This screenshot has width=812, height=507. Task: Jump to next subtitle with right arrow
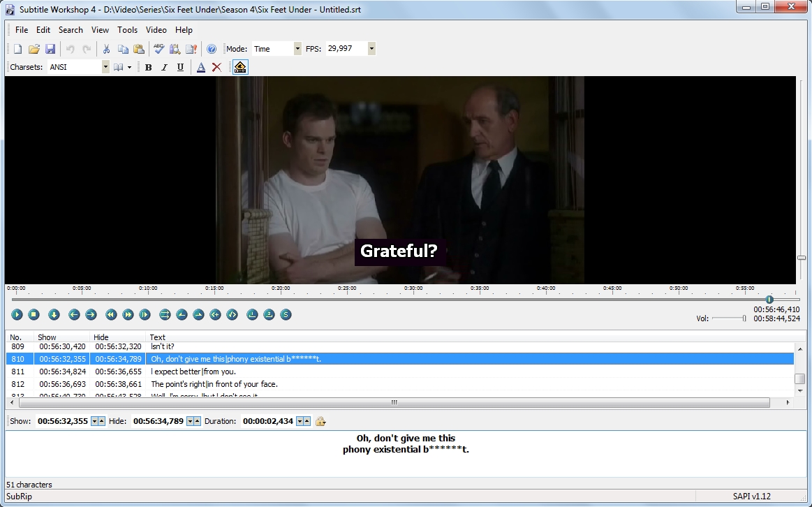click(91, 314)
